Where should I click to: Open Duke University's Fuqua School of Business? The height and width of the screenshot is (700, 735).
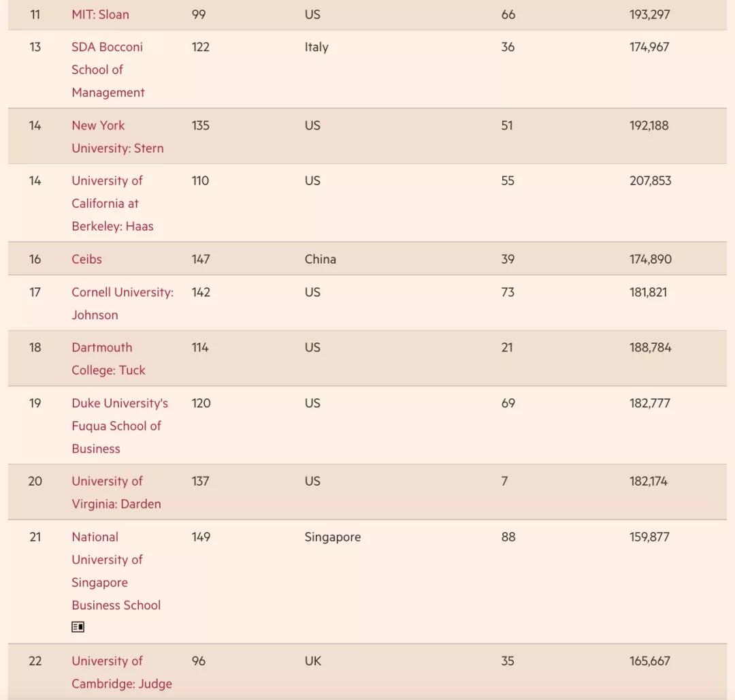click(119, 426)
